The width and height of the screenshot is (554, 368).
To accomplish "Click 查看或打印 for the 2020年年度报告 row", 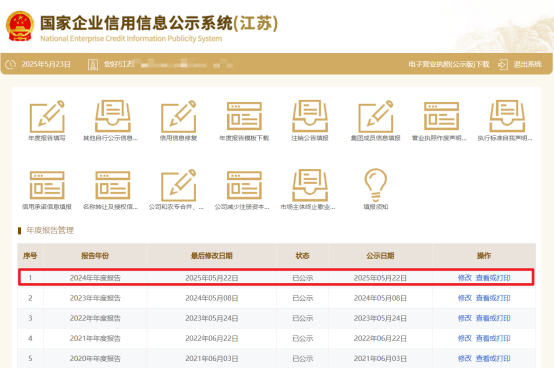I will click(x=493, y=358).
